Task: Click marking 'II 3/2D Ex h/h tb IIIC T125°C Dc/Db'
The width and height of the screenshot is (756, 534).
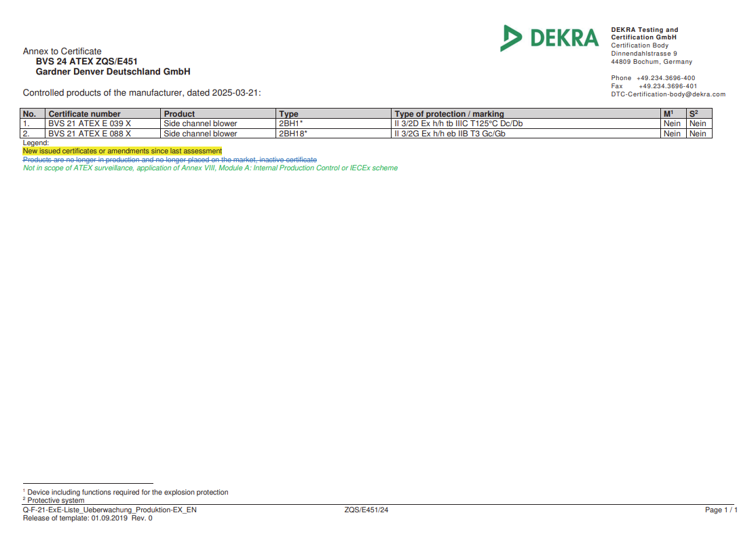Action: (x=525, y=124)
